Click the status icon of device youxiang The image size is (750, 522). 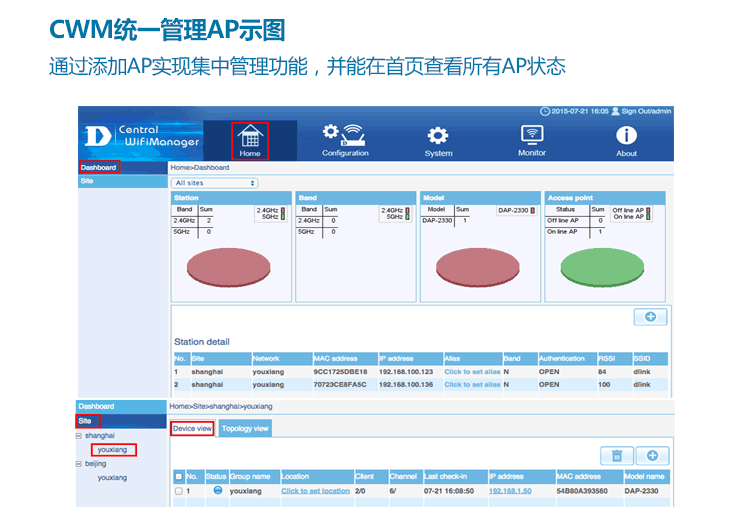[x=218, y=490]
